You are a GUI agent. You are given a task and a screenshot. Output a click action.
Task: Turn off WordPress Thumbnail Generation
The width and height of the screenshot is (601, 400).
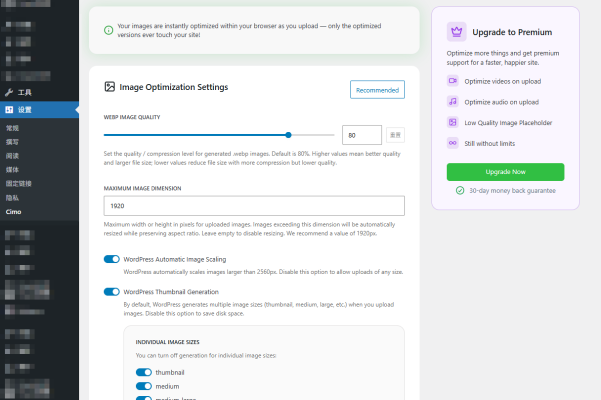(112, 292)
